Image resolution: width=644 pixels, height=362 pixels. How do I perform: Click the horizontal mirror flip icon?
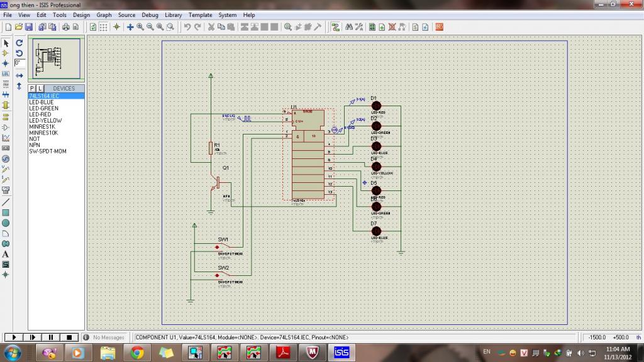[19, 75]
